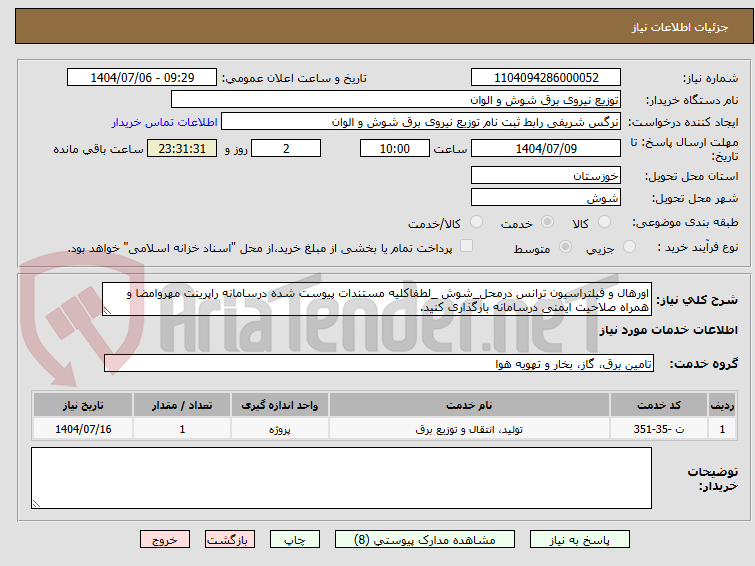Click the توضیحات خریدار text area

(341, 478)
